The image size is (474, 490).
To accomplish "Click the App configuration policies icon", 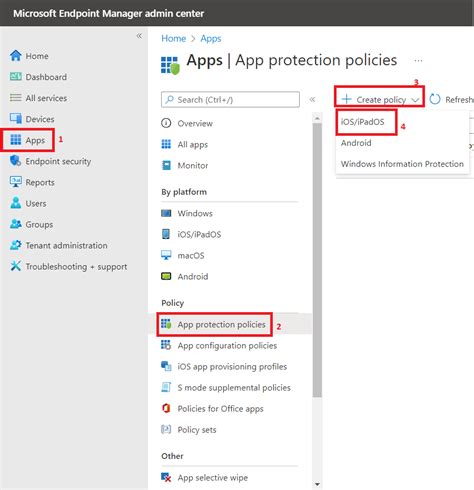I will coord(166,345).
